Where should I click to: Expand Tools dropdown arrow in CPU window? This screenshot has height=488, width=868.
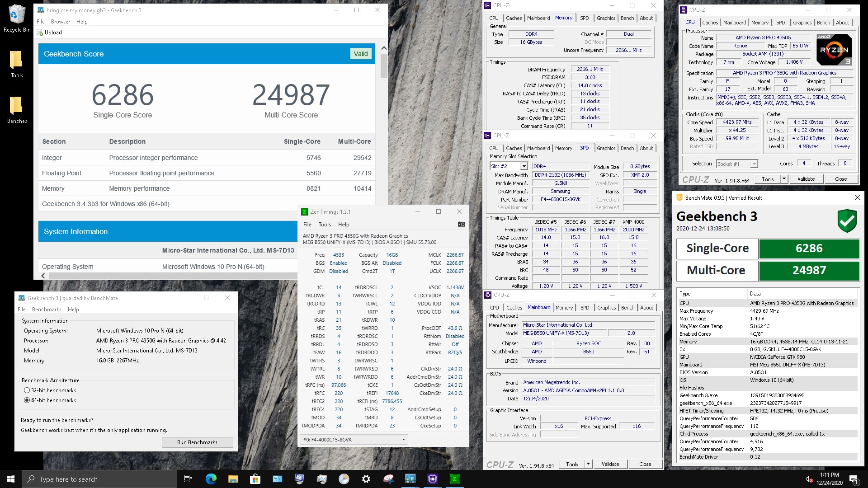point(784,179)
